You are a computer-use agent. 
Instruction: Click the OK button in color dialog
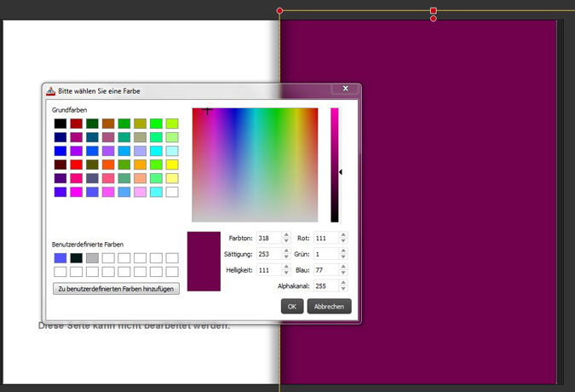point(292,307)
